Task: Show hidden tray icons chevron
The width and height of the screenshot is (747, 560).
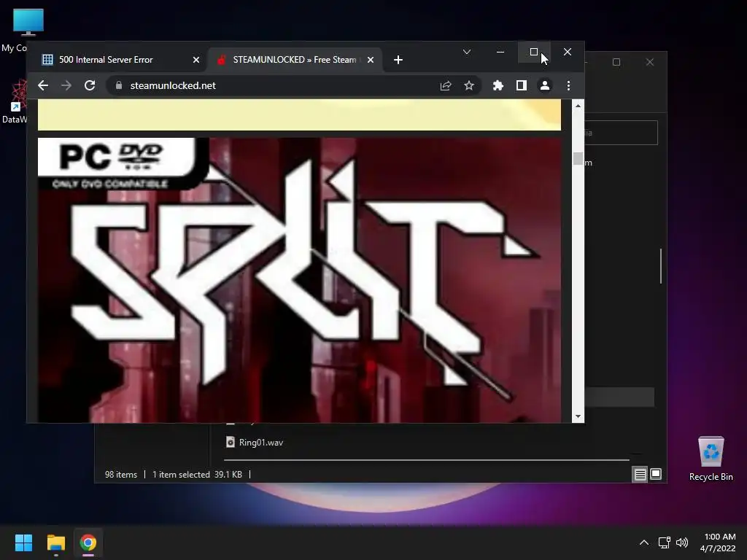Action: [x=643, y=542]
